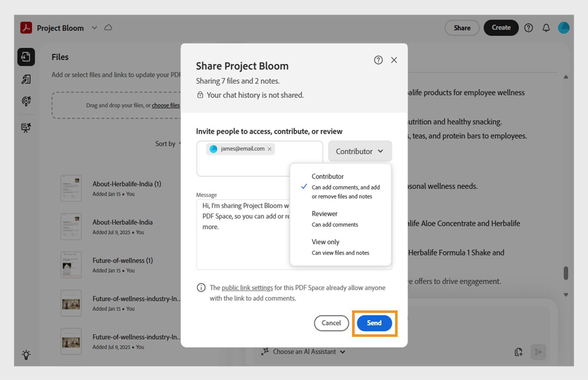Viewport: 588px width, 380px height.
Task: Select the presentation tool in the sidebar
Action: point(26,128)
